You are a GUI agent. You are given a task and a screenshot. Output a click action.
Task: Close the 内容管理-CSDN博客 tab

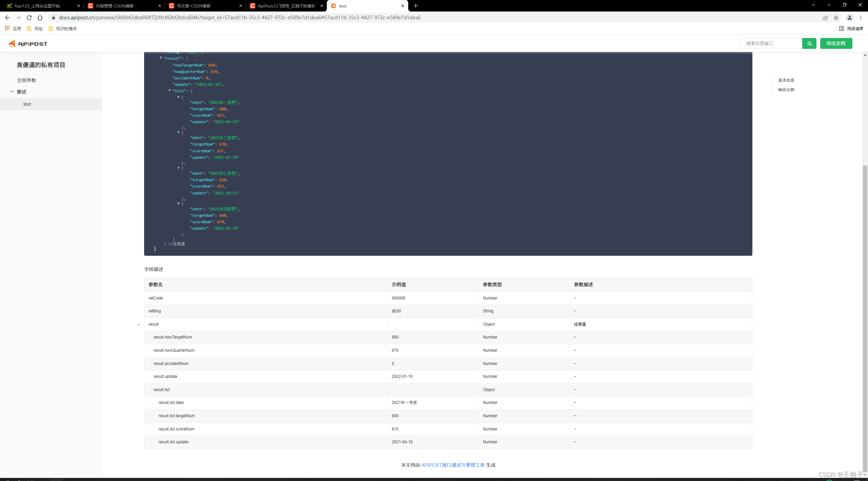(x=159, y=6)
